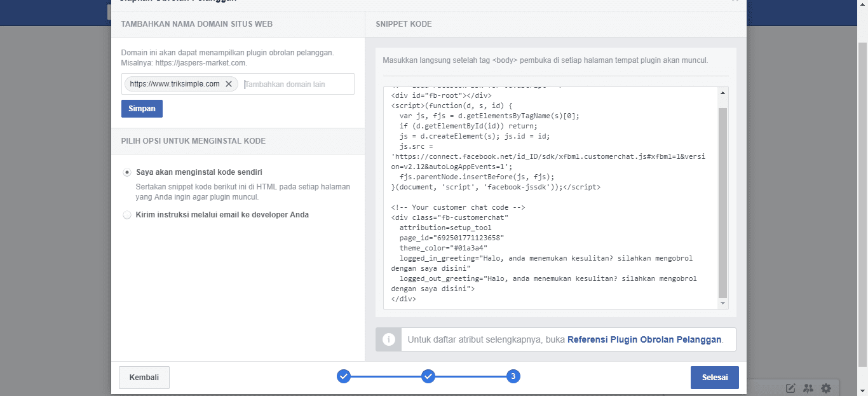
Task: Click the Simpan button
Action: (142, 109)
